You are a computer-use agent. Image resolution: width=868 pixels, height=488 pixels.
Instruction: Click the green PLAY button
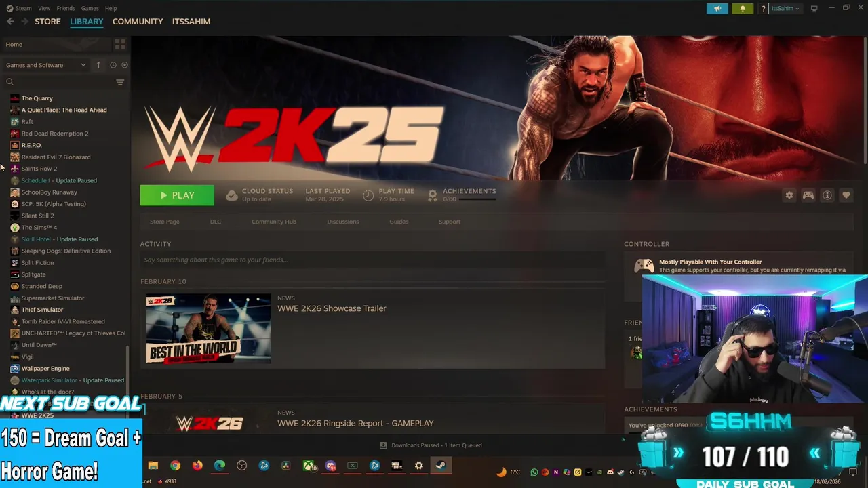tap(177, 195)
